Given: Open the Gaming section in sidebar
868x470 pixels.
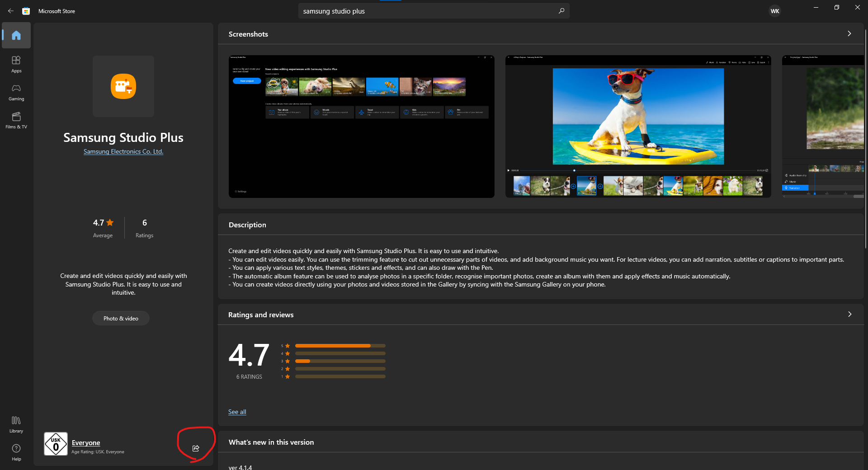Looking at the screenshot, I should pos(16,92).
